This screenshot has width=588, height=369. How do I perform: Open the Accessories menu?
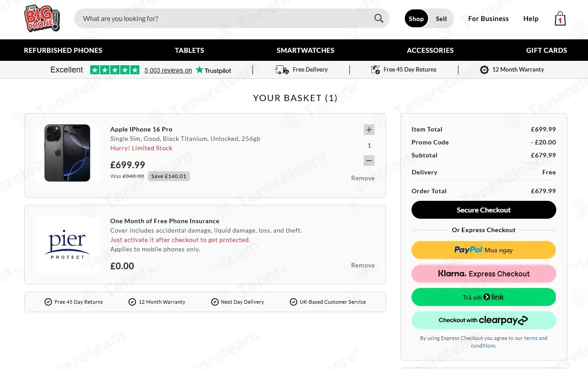(430, 50)
